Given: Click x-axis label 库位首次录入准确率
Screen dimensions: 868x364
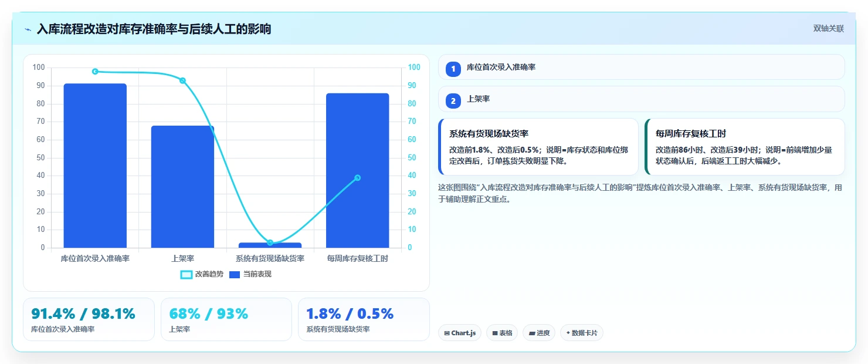Looking at the screenshot, I should pyautogui.click(x=95, y=258).
